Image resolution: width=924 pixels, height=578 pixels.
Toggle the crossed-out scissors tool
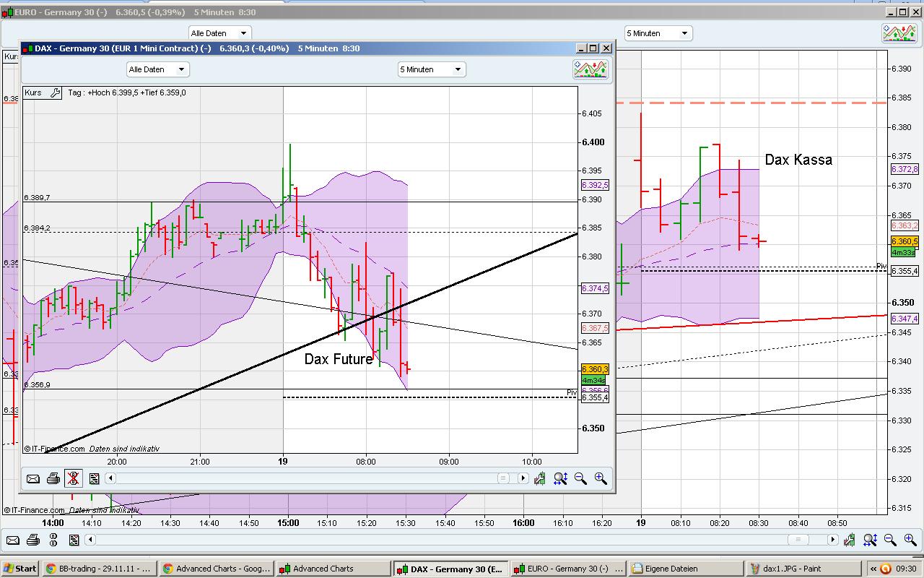pos(73,478)
